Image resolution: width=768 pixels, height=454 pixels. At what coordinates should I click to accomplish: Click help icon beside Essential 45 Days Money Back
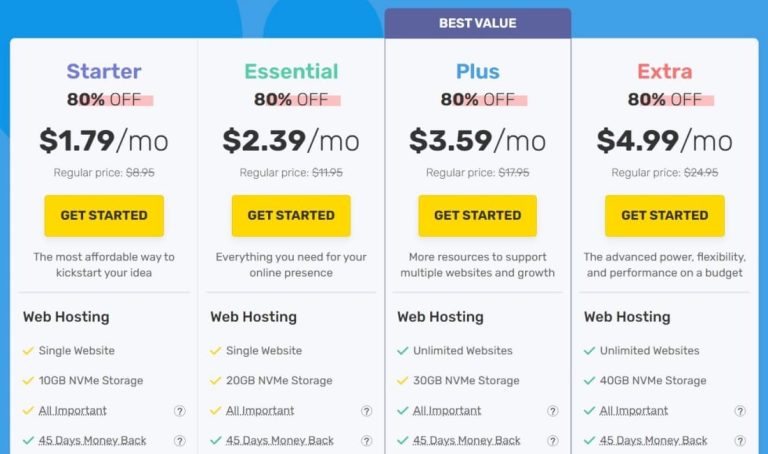tap(367, 441)
